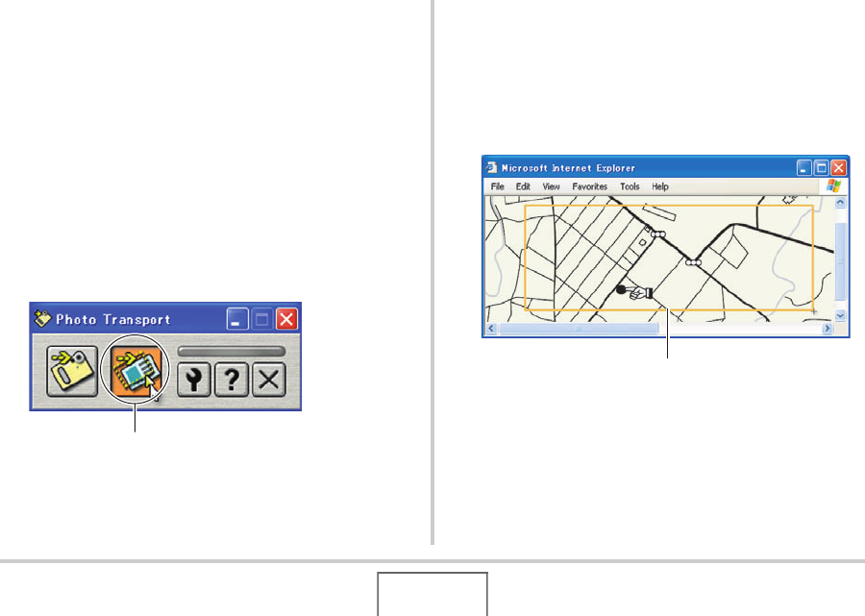Screen dimensions: 865x616
Task: Open the View menu in Internet Explorer
Action: (x=551, y=186)
